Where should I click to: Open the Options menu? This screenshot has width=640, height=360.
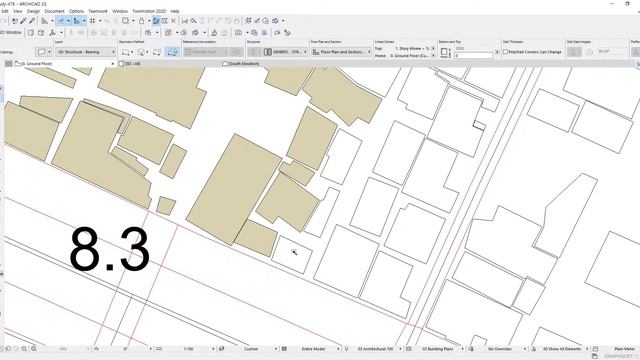click(76, 11)
